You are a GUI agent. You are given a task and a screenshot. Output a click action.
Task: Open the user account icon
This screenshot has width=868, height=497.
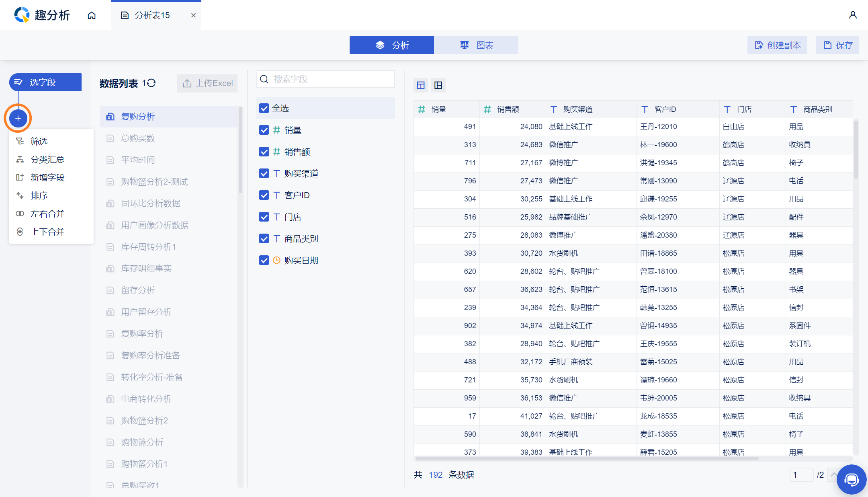[852, 15]
